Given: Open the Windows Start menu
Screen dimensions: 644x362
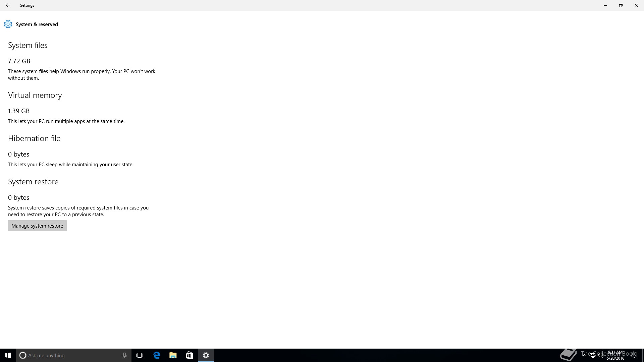Looking at the screenshot, I should [8, 355].
